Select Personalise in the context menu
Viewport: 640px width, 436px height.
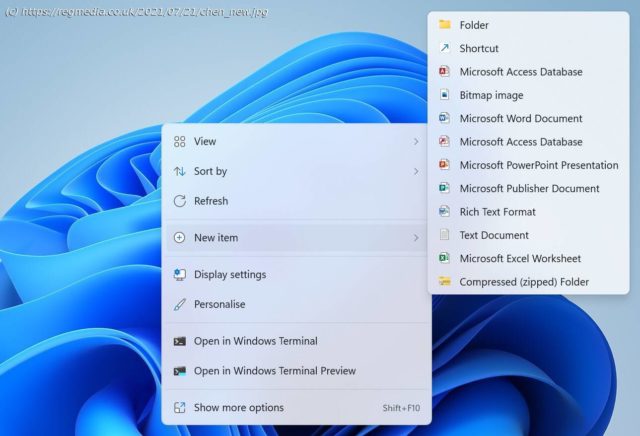[x=297, y=304]
